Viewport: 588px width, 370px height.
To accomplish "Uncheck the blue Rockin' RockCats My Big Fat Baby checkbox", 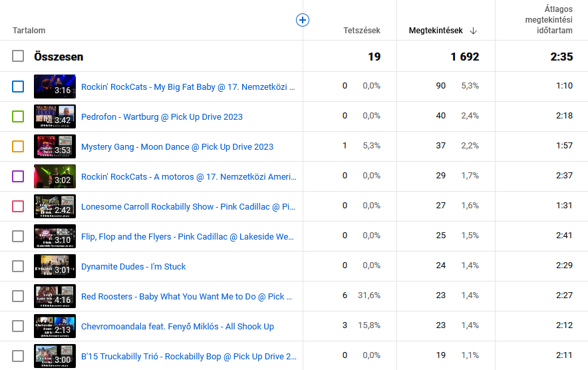I will [x=18, y=87].
